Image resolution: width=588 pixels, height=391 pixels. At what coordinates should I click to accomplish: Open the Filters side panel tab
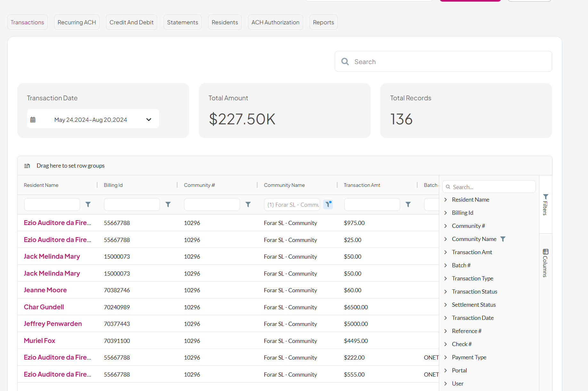(x=545, y=204)
